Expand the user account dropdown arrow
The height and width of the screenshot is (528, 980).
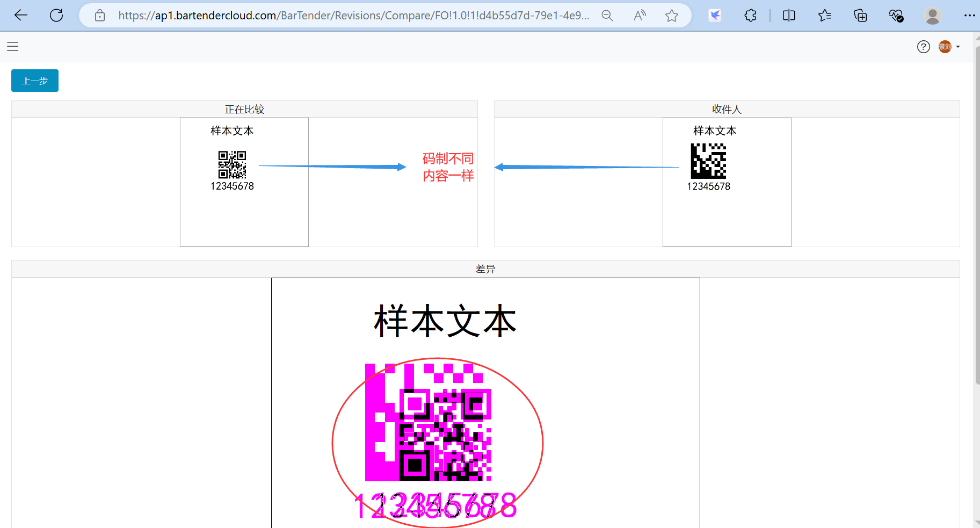[958, 47]
